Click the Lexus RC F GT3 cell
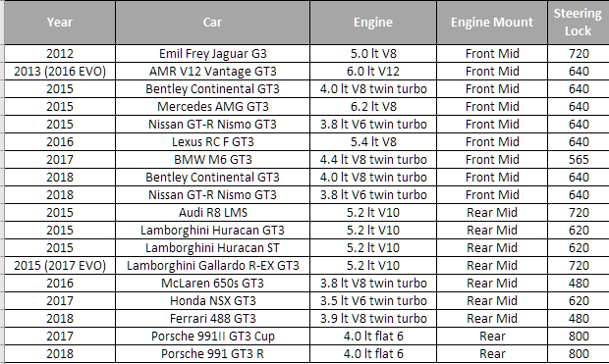The height and width of the screenshot is (364, 609). 212,142
